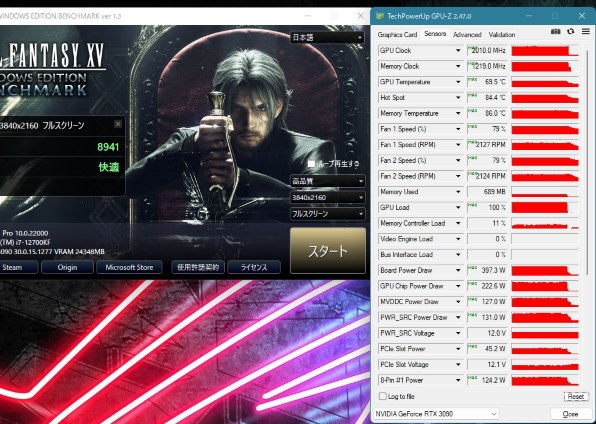Screen dimensions: 596x424
Task: Toggle the ループ再生する loop playback checkbox
Action: click(x=311, y=164)
